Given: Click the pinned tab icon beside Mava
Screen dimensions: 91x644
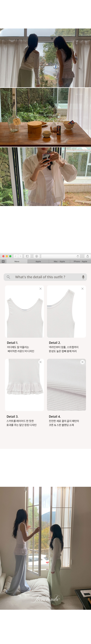Looking at the screenshot, I should tap(3, 261).
